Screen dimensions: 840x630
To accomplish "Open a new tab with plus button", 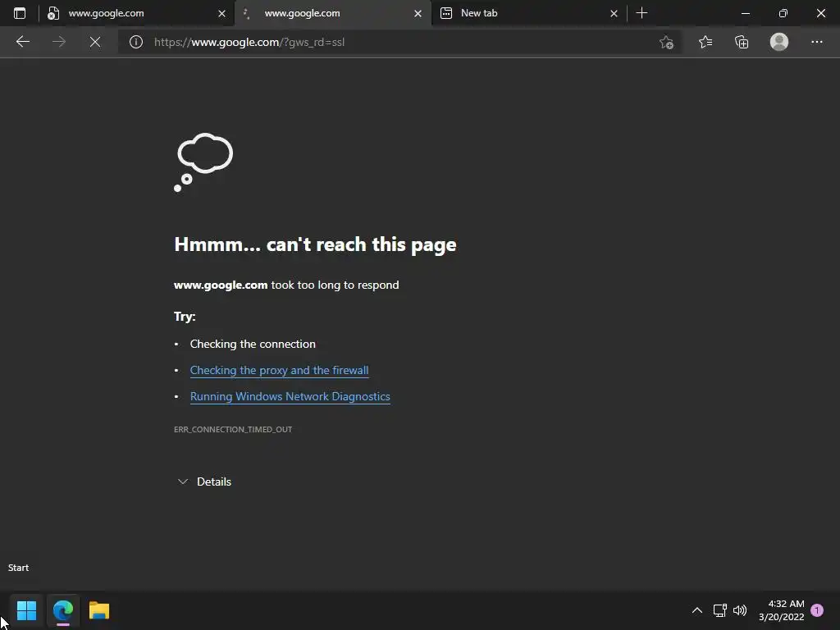I will (641, 13).
